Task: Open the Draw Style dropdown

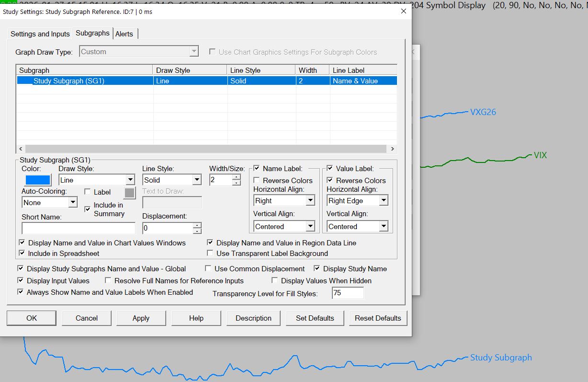Action: 130,180
